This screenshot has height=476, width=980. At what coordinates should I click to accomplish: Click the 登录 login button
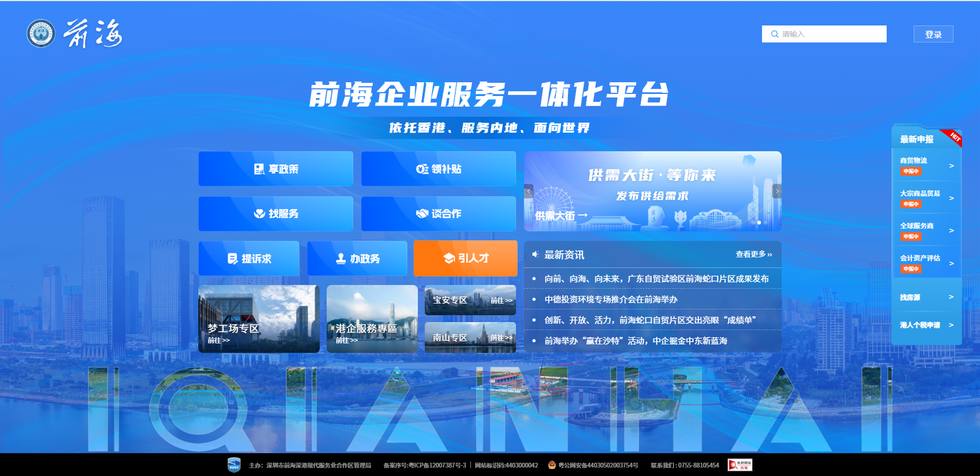[933, 34]
